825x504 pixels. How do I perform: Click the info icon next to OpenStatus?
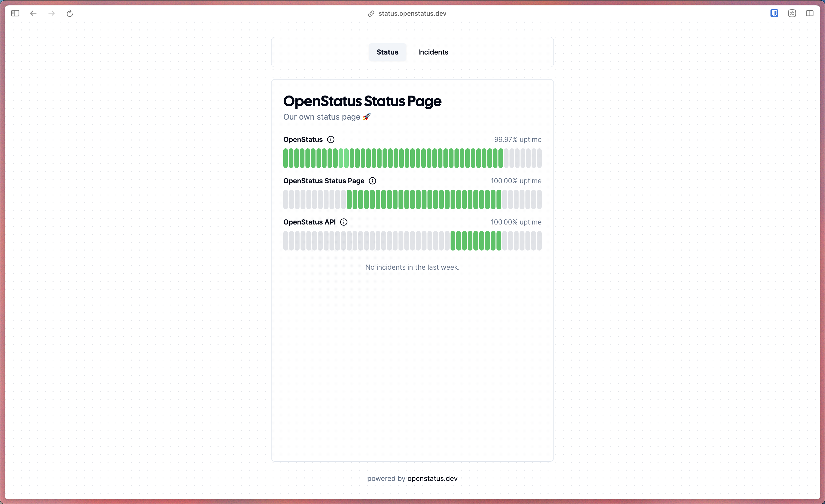(x=331, y=139)
